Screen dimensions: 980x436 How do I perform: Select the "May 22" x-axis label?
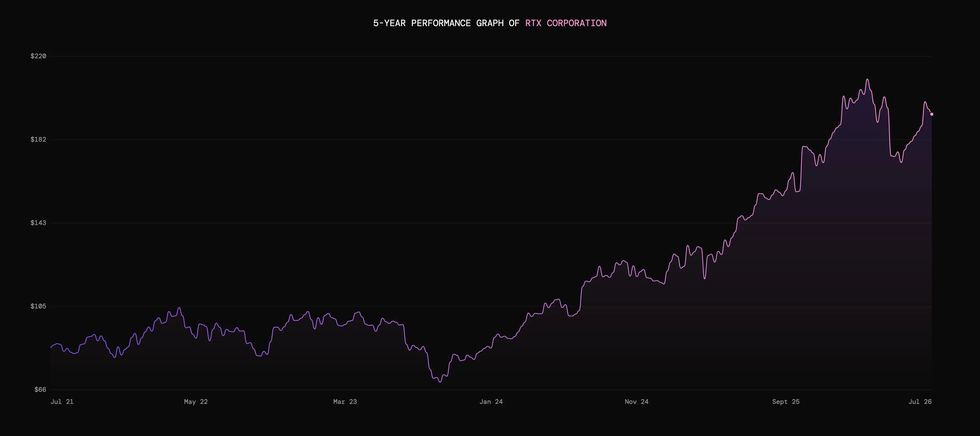pyautogui.click(x=196, y=402)
